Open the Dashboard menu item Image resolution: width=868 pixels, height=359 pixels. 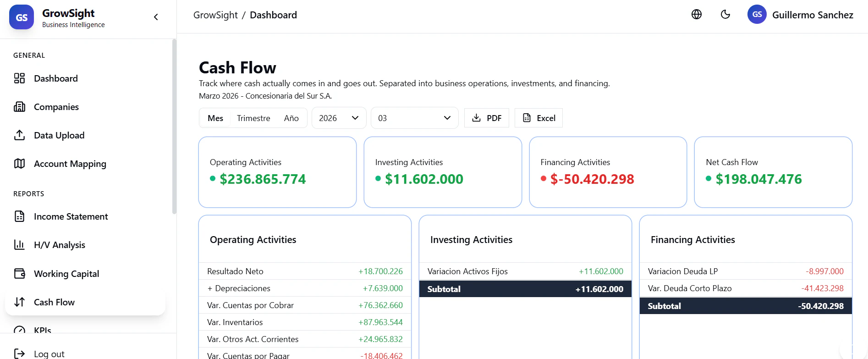coord(85,78)
